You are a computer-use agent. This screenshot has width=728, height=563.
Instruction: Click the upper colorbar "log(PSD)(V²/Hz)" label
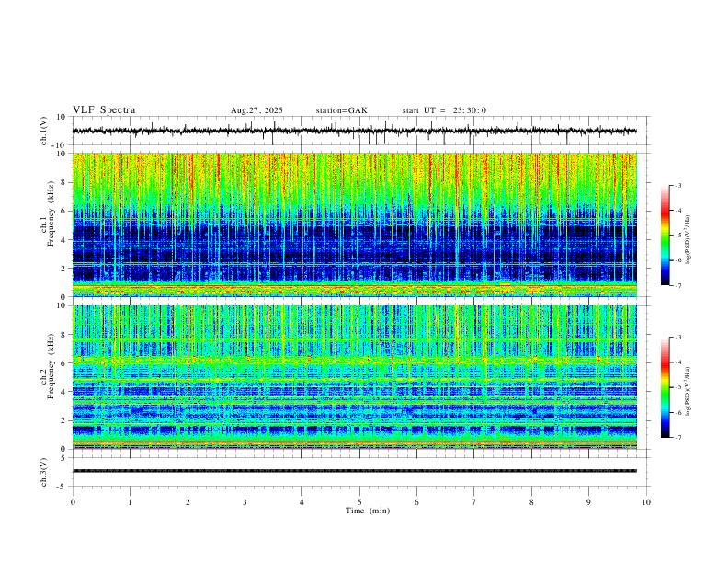[x=688, y=240]
